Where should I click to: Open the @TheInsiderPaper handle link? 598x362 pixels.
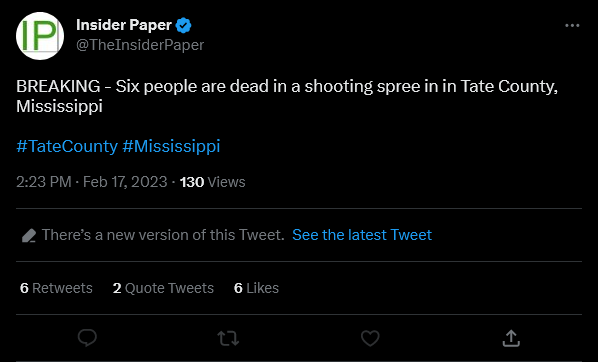[140, 45]
